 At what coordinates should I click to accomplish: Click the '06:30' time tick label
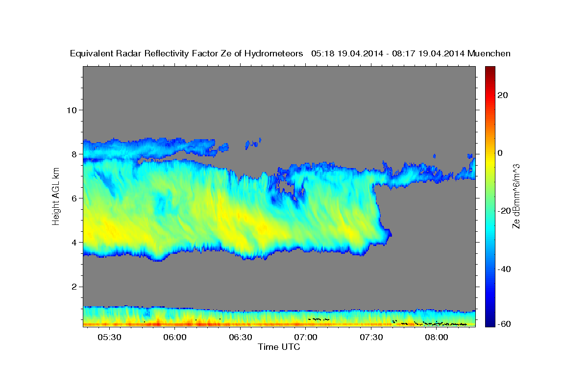[240, 338]
